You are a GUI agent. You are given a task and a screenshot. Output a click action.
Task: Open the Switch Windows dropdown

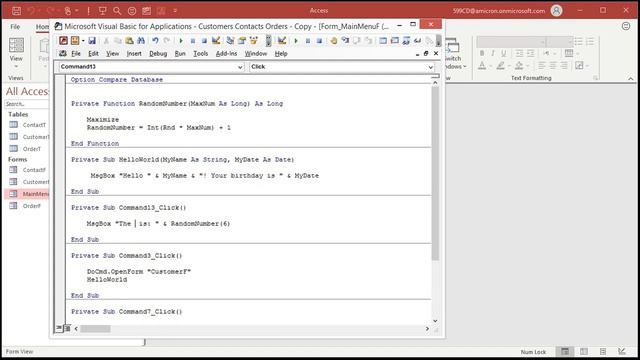click(x=454, y=55)
